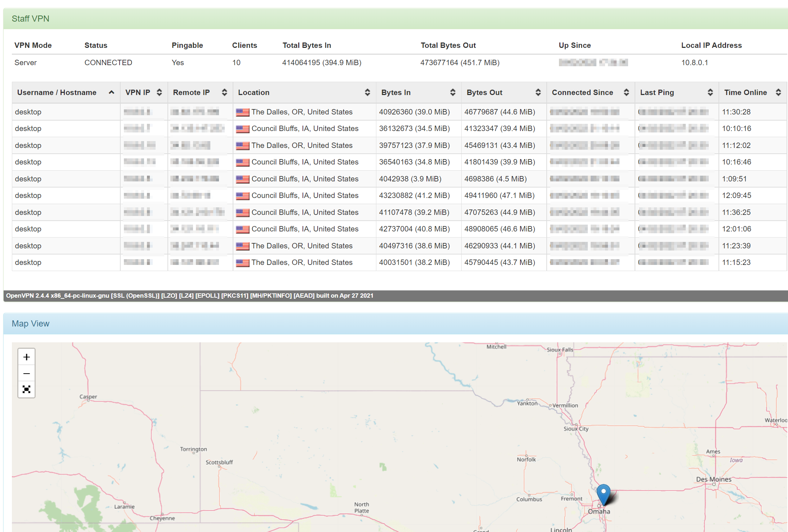Select row with Time Online 1:09:51
Image resolution: width=788 pixels, height=532 pixels.
734,179
